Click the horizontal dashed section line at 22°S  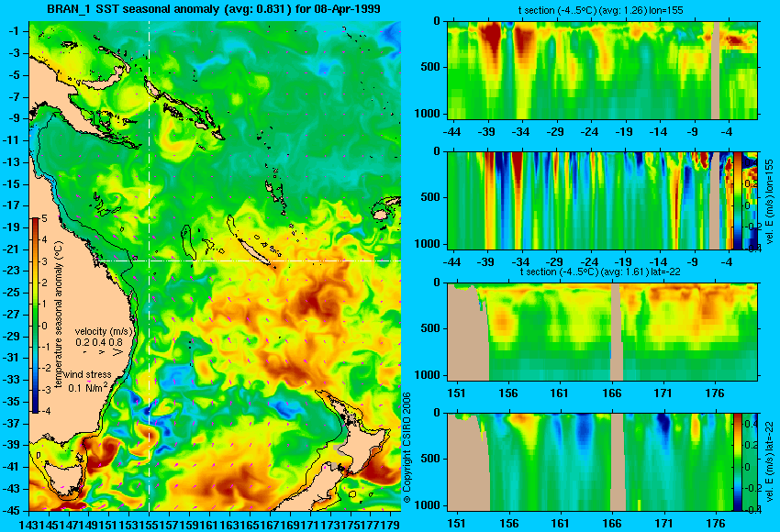pos(251,260)
